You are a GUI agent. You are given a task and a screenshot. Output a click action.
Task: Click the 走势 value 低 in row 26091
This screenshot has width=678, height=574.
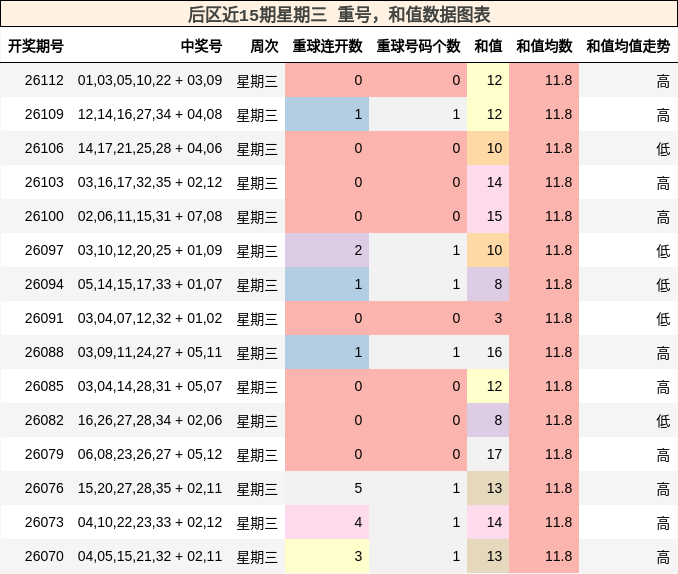coord(663,319)
